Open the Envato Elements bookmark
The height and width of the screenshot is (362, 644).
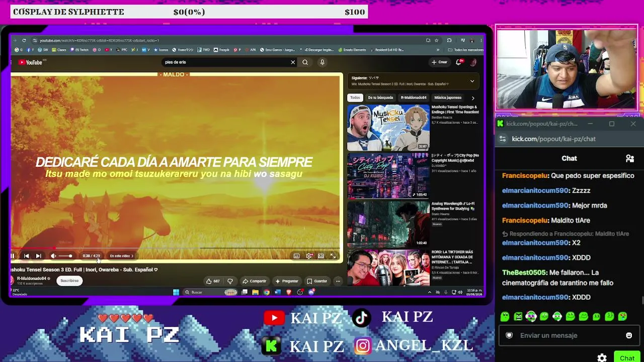point(352,50)
